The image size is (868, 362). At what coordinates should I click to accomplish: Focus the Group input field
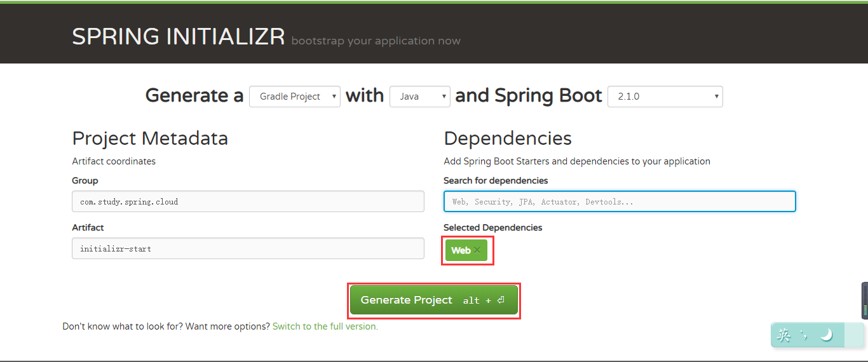pyautogui.click(x=248, y=201)
